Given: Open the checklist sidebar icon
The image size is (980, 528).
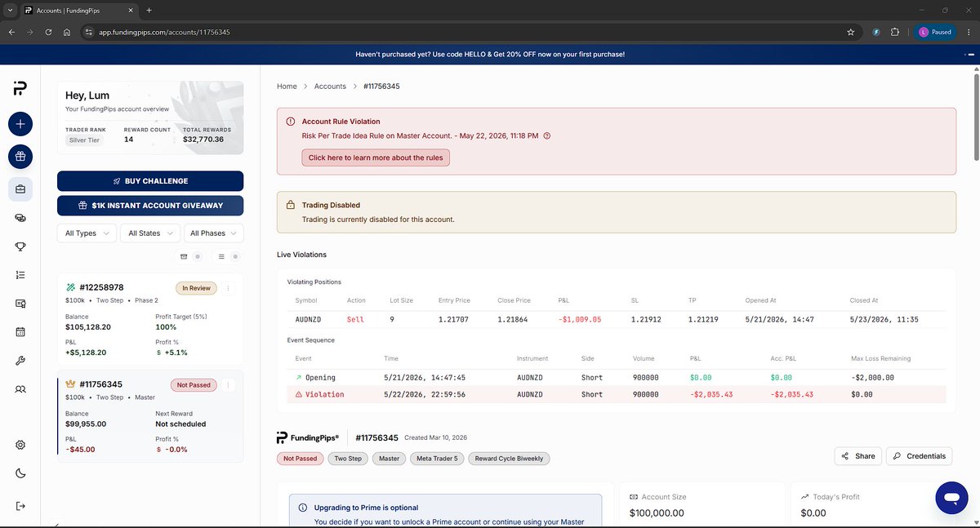Looking at the screenshot, I should tap(20, 275).
